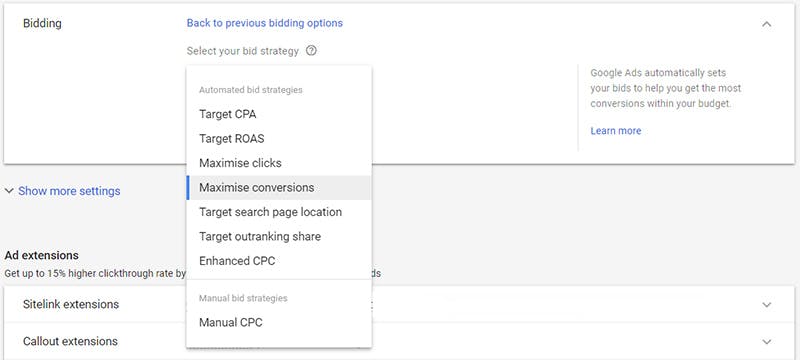Collapse the Bidding section with the up chevron
Image resolution: width=800 pixels, height=360 pixels.
(x=766, y=24)
